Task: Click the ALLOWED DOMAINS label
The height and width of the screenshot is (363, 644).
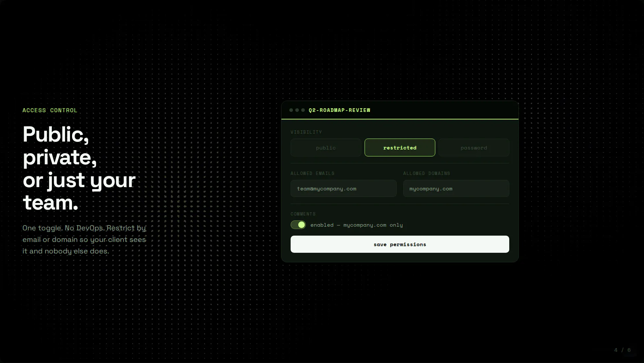Action: tap(426, 173)
